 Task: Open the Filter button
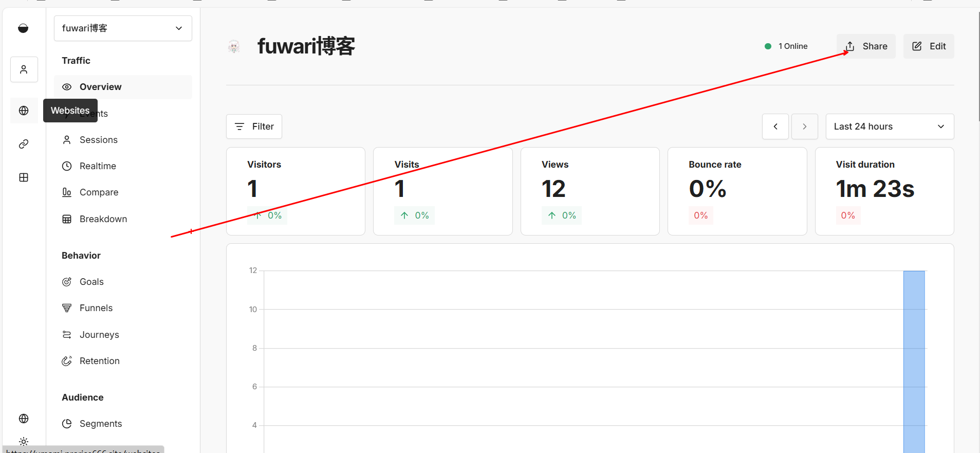(x=254, y=126)
